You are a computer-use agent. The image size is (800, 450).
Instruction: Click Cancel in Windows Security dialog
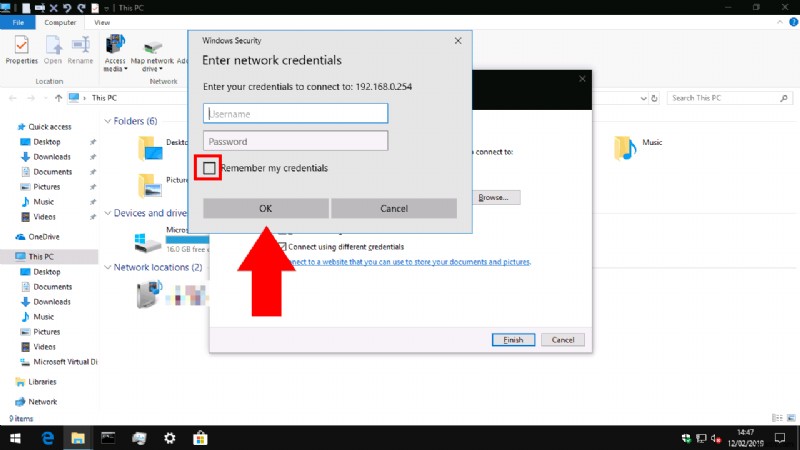pos(394,208)
